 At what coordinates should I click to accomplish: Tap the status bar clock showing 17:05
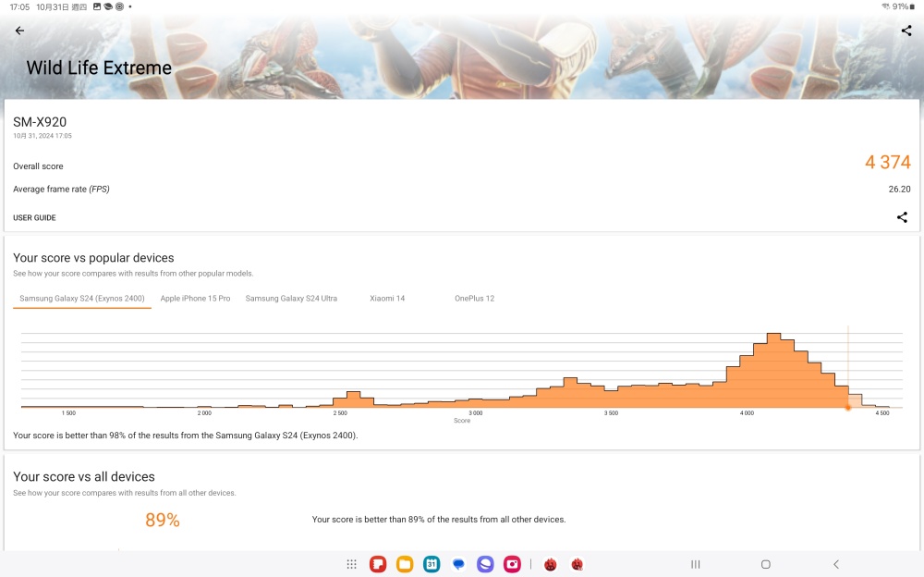pos(19,6)
